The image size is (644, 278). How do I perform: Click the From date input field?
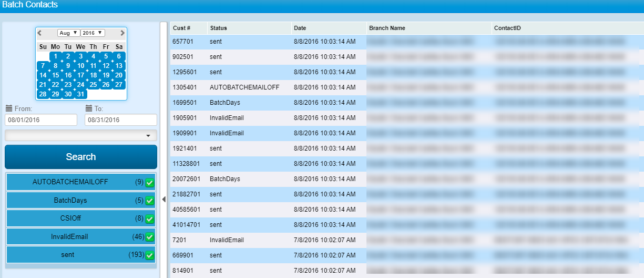click(x=41, y=120)
